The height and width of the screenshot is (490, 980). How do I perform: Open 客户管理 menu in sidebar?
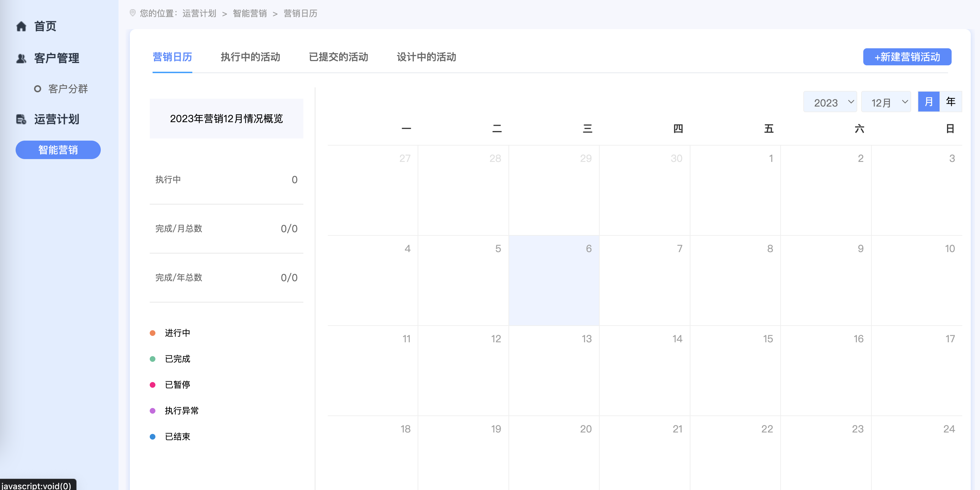pos(57,58)
